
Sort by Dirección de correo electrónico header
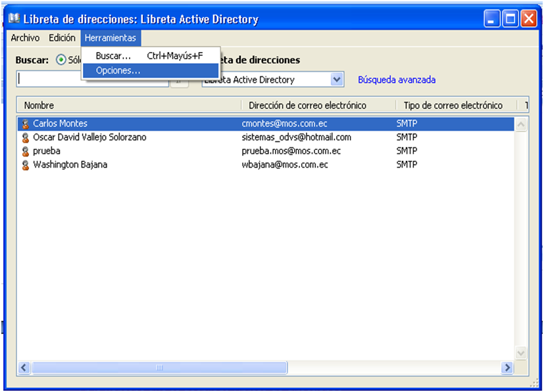pos(318,105)
